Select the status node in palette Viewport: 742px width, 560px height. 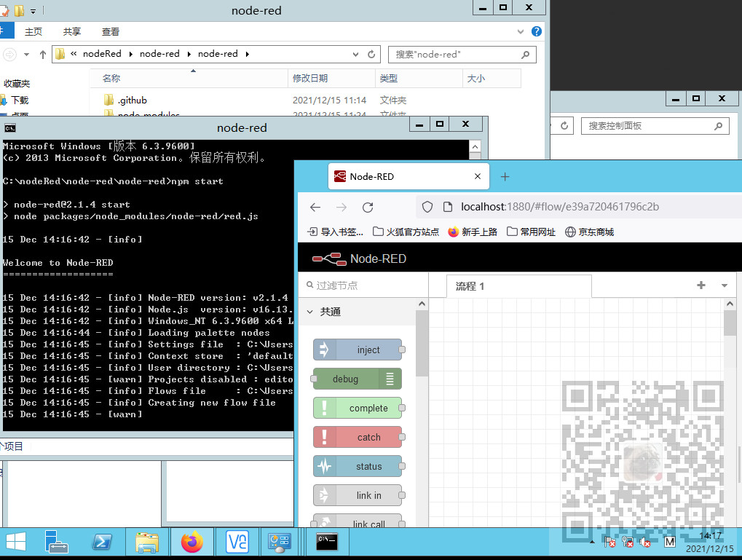[358, 466]
